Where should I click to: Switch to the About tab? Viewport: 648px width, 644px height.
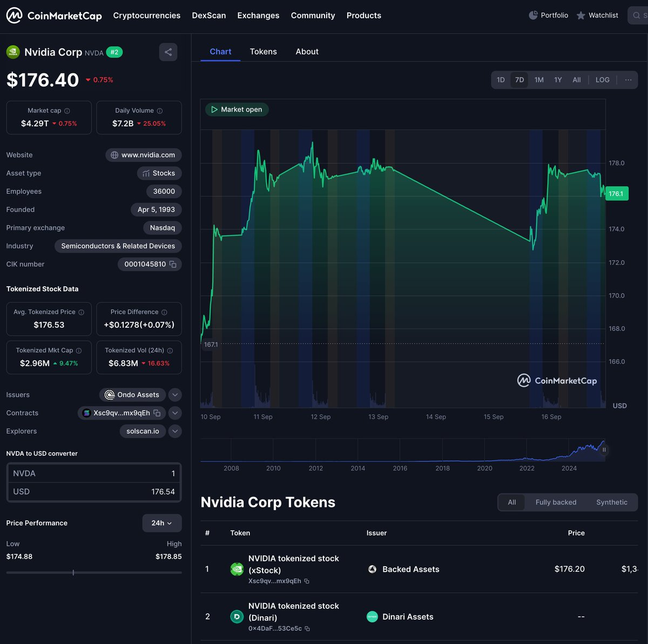[x=307, y=51]
